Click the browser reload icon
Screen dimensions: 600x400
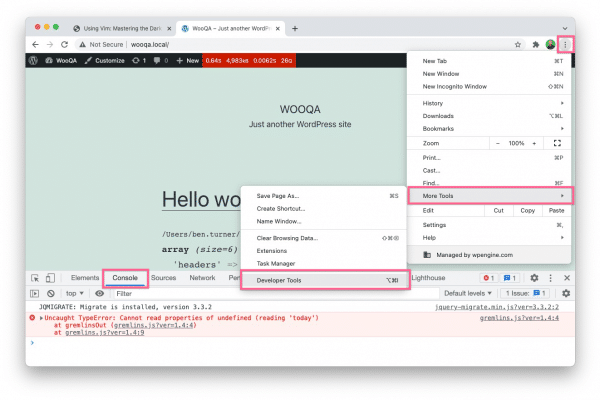point(65,45)
